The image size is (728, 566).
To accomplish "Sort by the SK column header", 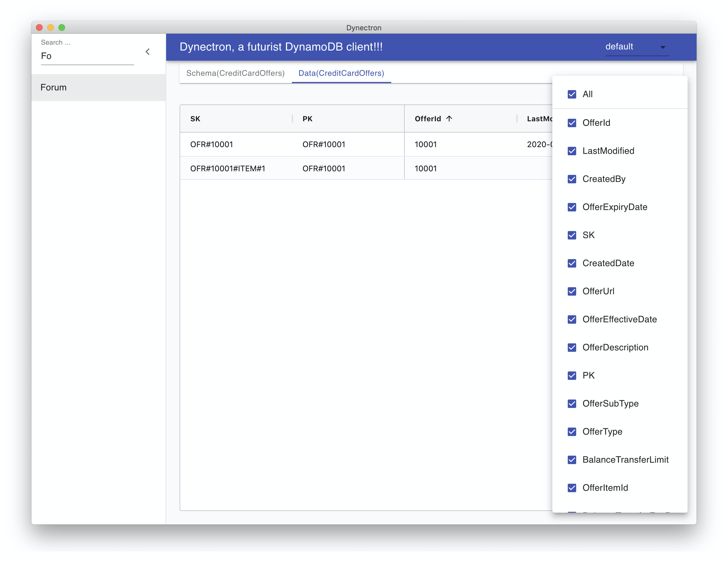I will click(195, 119).
